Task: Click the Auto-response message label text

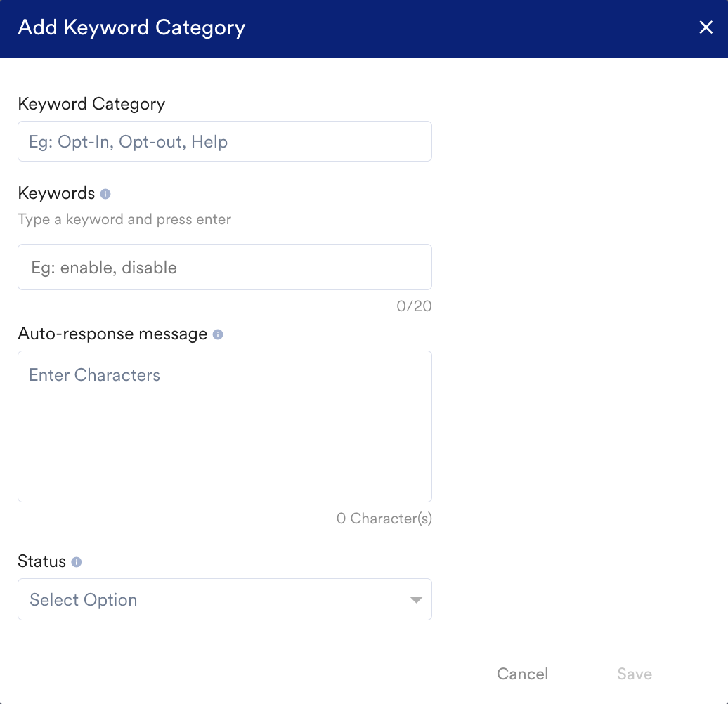Action: point(112,334)
